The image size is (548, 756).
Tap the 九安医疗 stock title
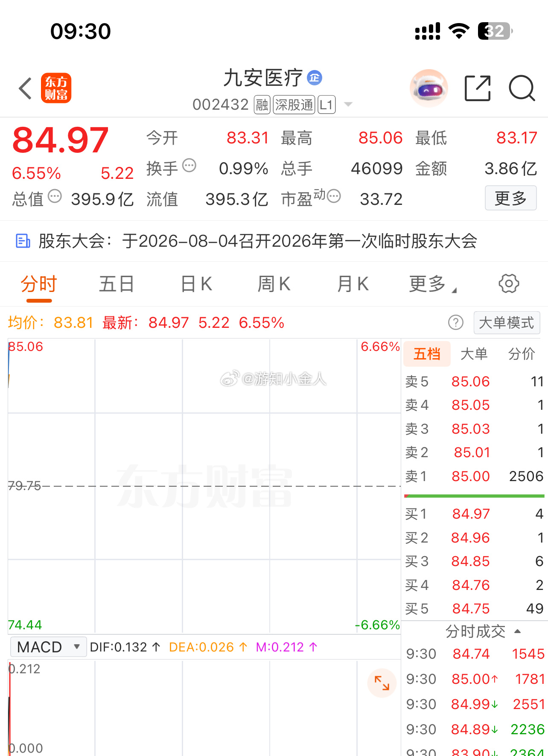click(x=263, y=78)
